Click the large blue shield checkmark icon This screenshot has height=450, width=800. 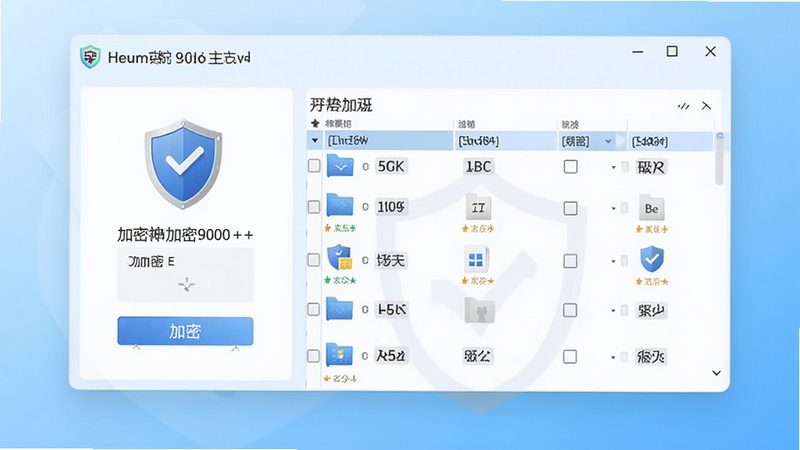coord(184,163)
